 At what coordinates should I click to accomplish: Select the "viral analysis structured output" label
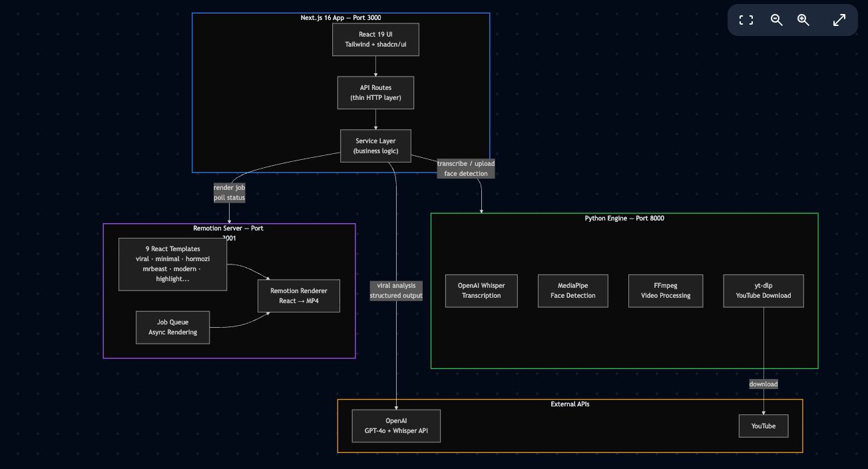(x=396, y=290)
